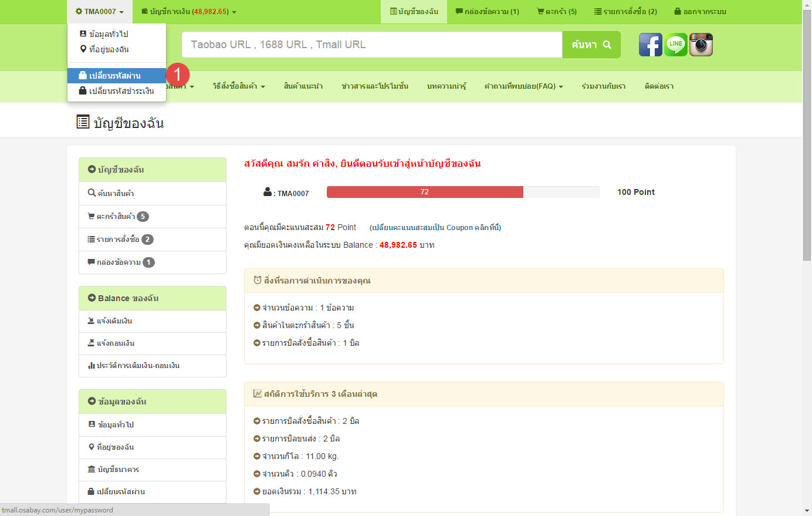The width and height of the screenshot is (812, 516).
Task: Expand the วิธีสั่งซื้อสินค้า menu
Action: click(x=238, y=86)
